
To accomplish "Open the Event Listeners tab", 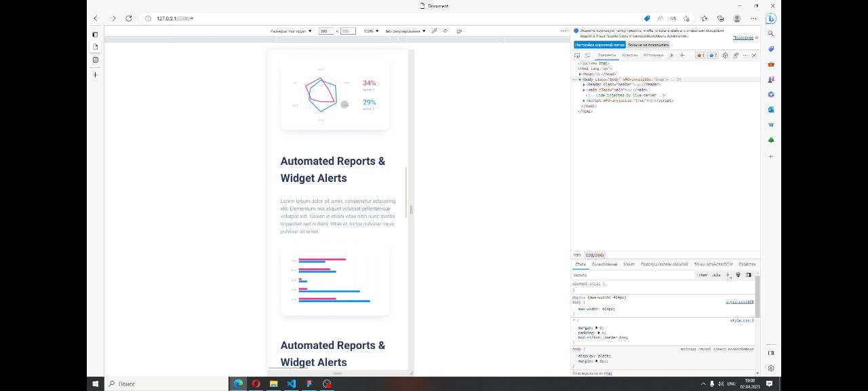I will [x=665, y=264].
